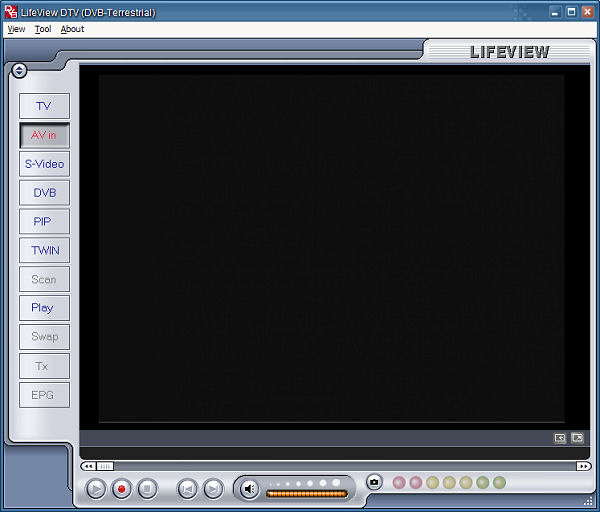Mute audio using the speaker icon

(249, 489)
